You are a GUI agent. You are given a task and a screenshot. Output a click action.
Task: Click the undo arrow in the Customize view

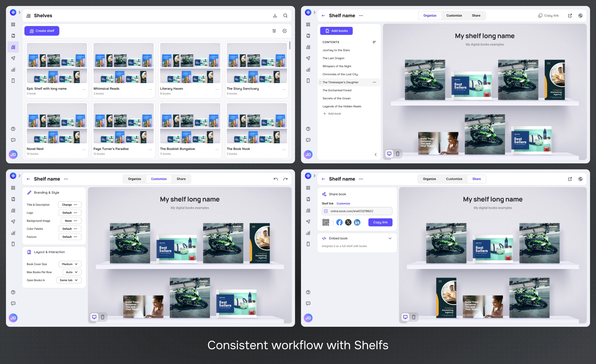276,179
